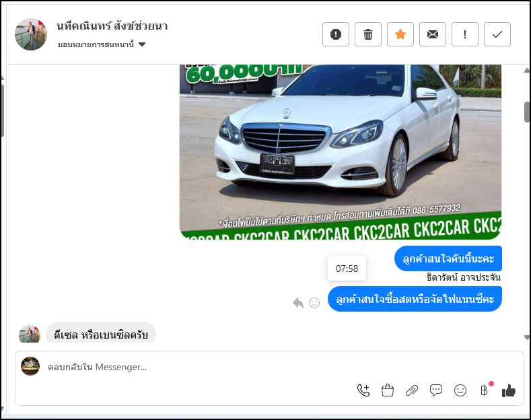Attach a file with paperclip icon

coord(412,390)
